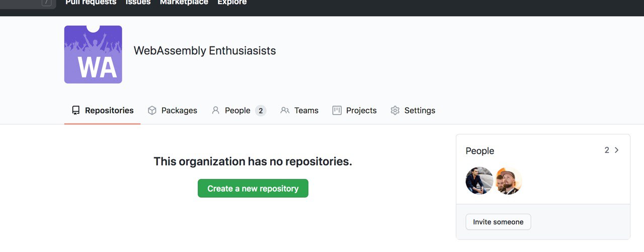644x252 pixels.
Task: Click the People sidebar heading
Action: coord(480,151)
